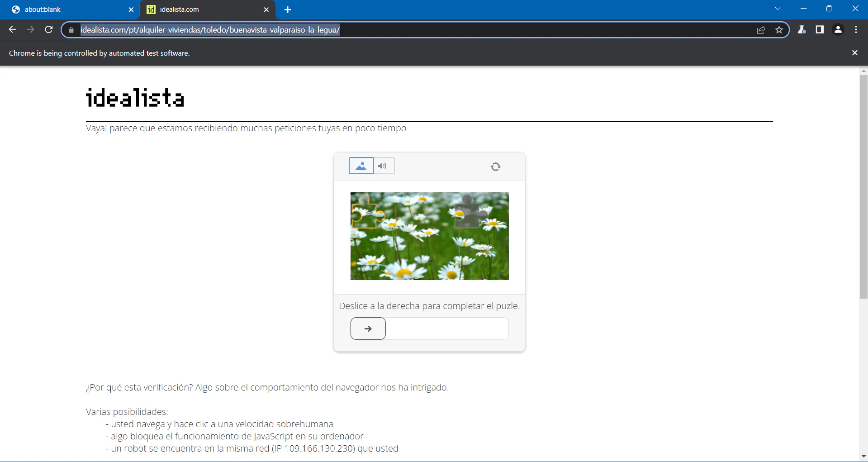Refresh the puzzle with the reload icon
This screenshot has height=462, width=868.
point(495,167)
